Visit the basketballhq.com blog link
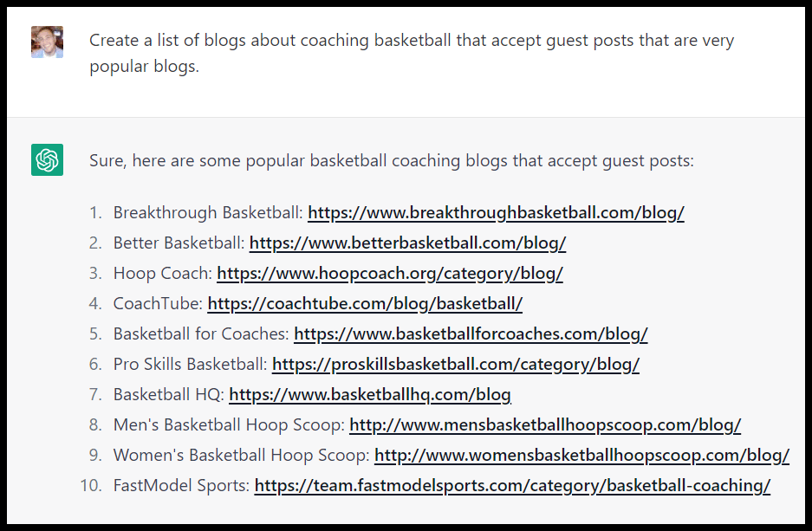The image size is (812, 531). 370,395
